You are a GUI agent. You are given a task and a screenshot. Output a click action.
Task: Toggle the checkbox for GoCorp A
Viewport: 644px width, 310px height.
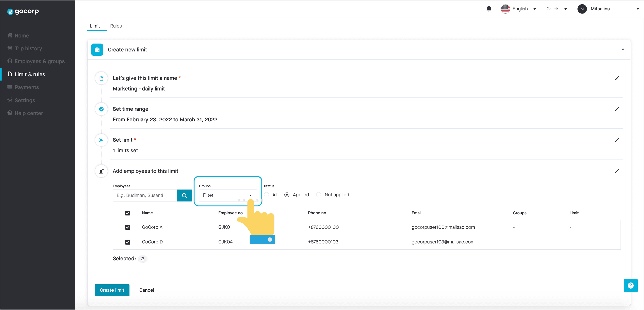[x=128, y=227]
